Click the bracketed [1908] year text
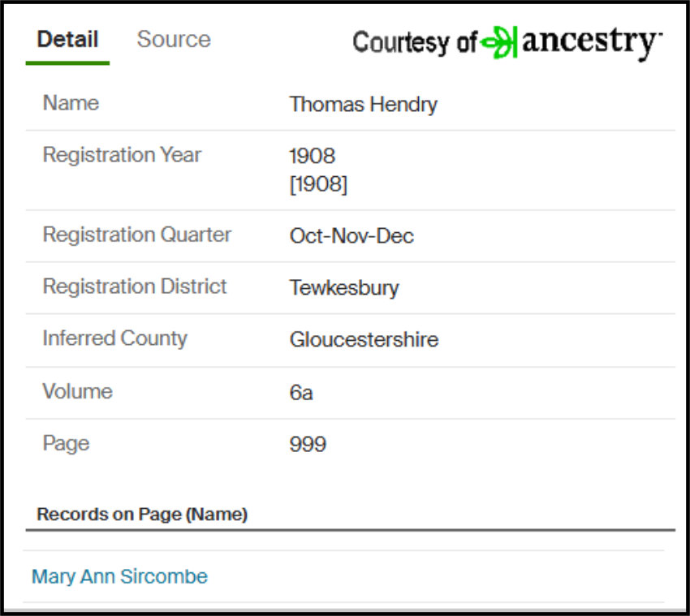Viewport: 690px width, 616px height. click(318, 184)
